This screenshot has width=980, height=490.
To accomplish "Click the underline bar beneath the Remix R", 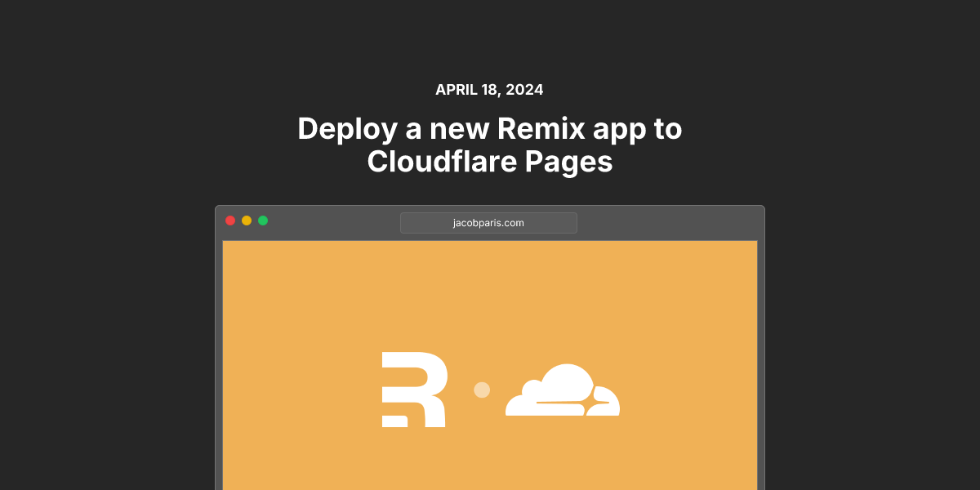I will [396, 421].
